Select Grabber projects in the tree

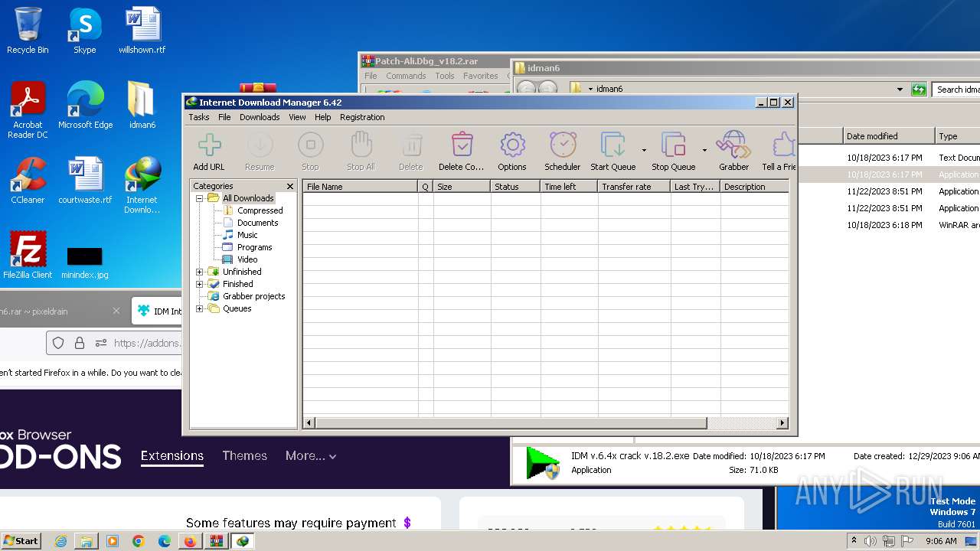coord(253,296)
